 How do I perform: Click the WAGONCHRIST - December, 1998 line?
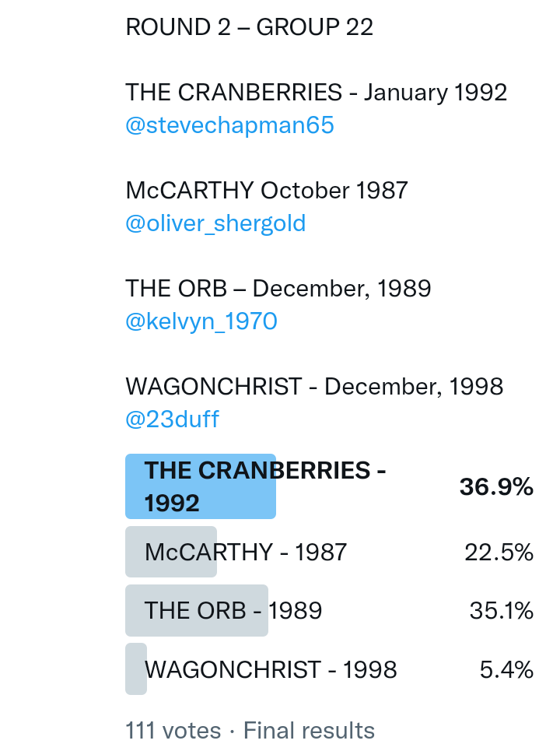click(314, 387)
